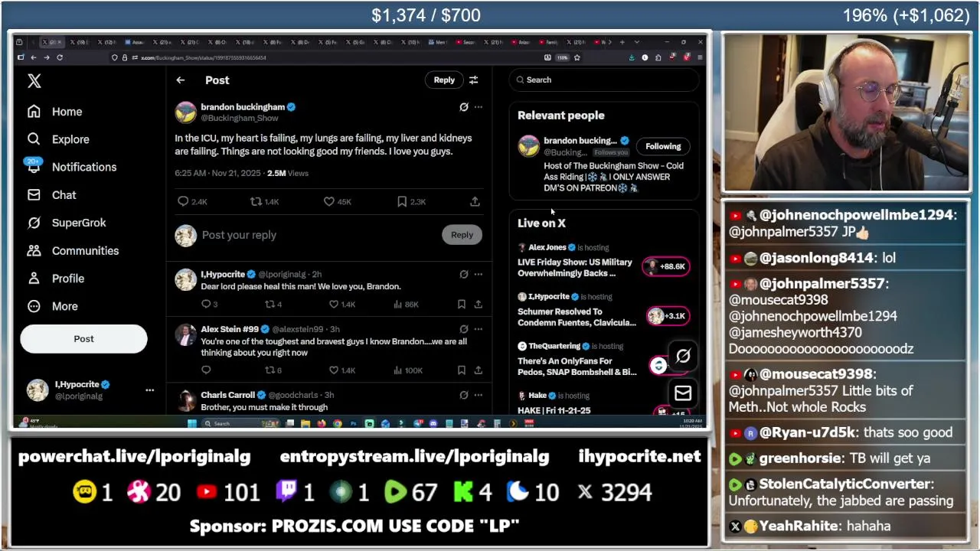Share brandon buckingham's main post

(x=475, y=201)
